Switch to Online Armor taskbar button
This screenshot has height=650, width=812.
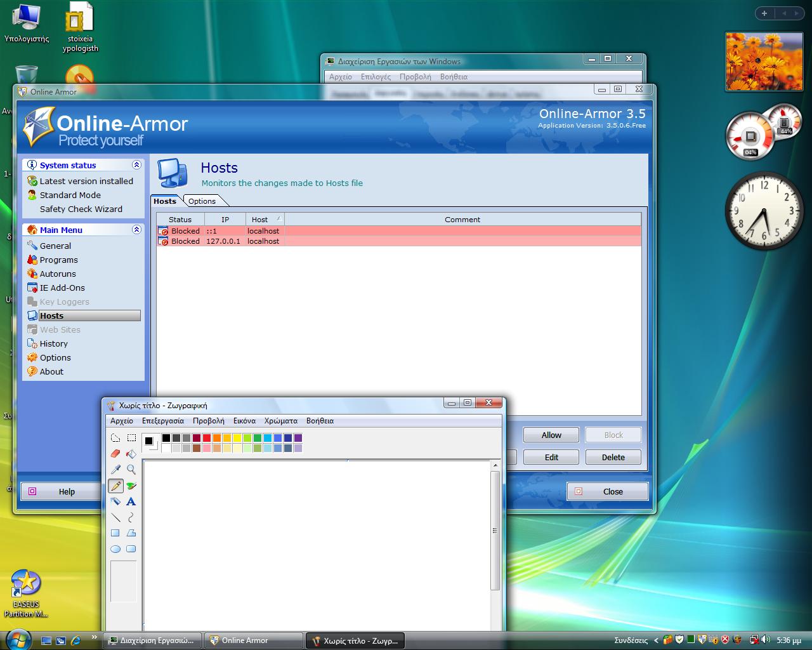[253, 640]
